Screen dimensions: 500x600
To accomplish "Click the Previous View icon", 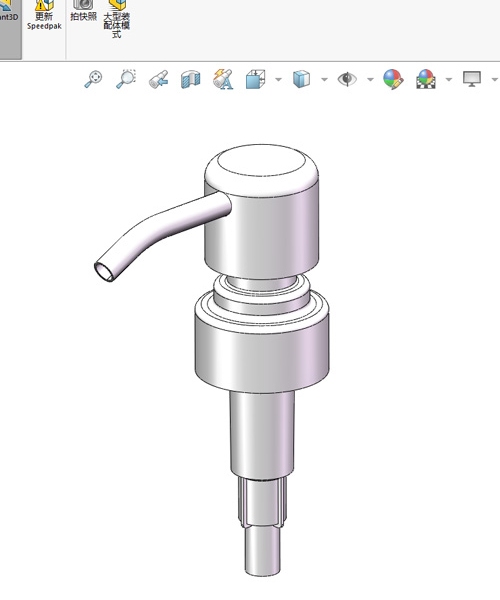I will (x=158, y=79).
